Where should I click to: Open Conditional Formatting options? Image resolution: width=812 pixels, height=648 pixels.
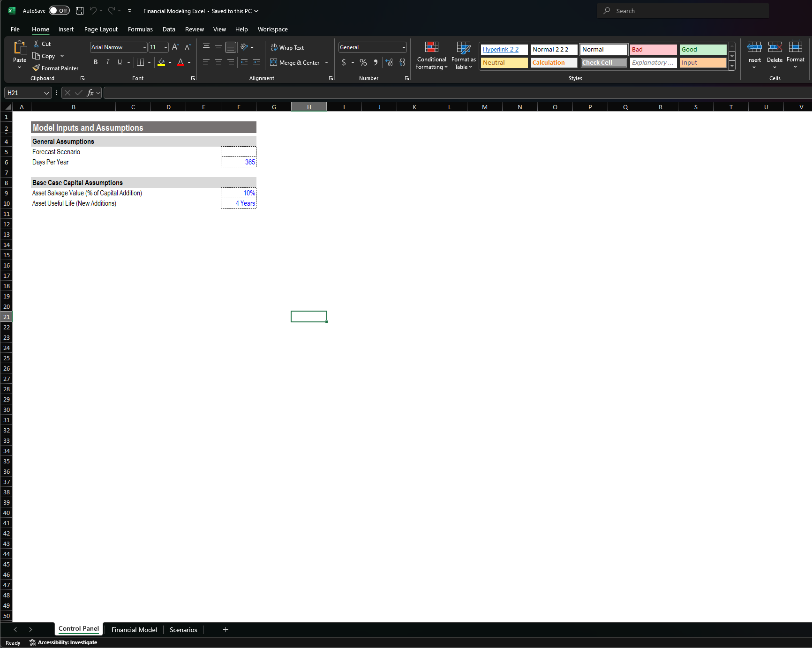click(x=431, y=56)
